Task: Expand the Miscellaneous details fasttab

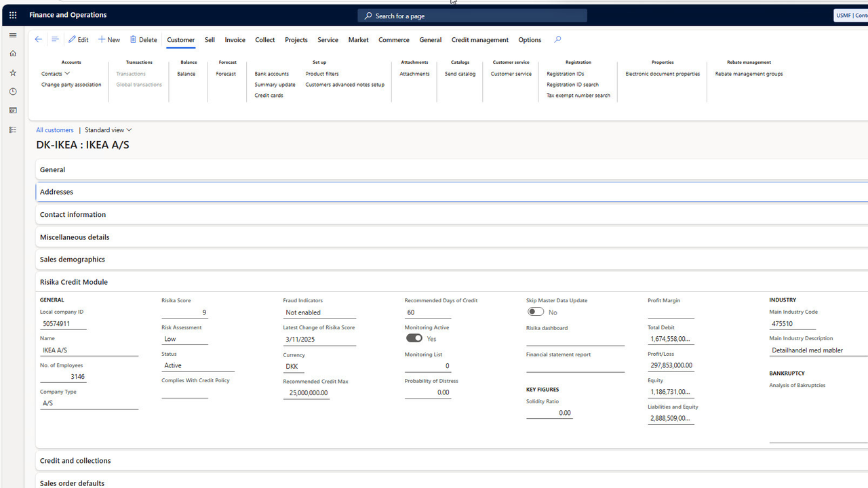Action: (x=452, y=237)
